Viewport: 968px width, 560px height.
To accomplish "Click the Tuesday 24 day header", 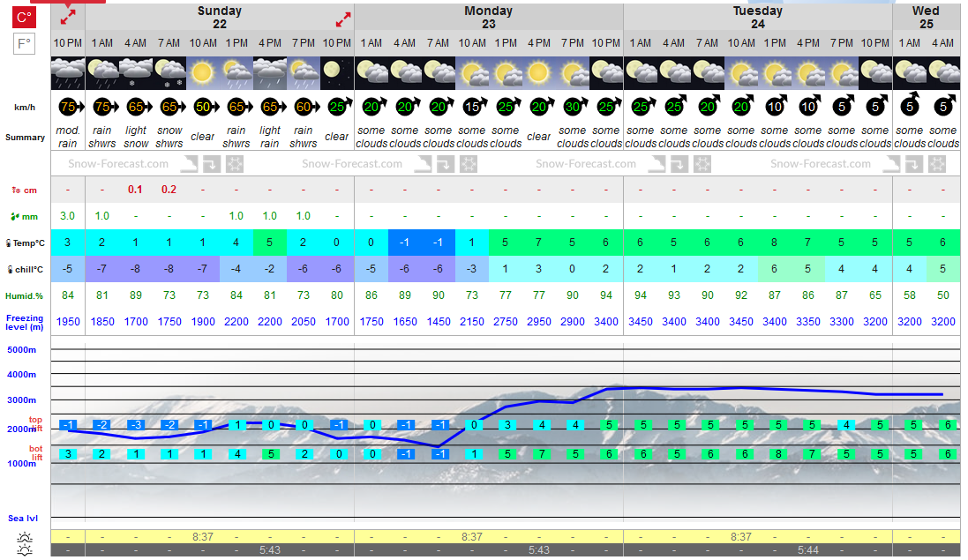I will coord(757,18).
